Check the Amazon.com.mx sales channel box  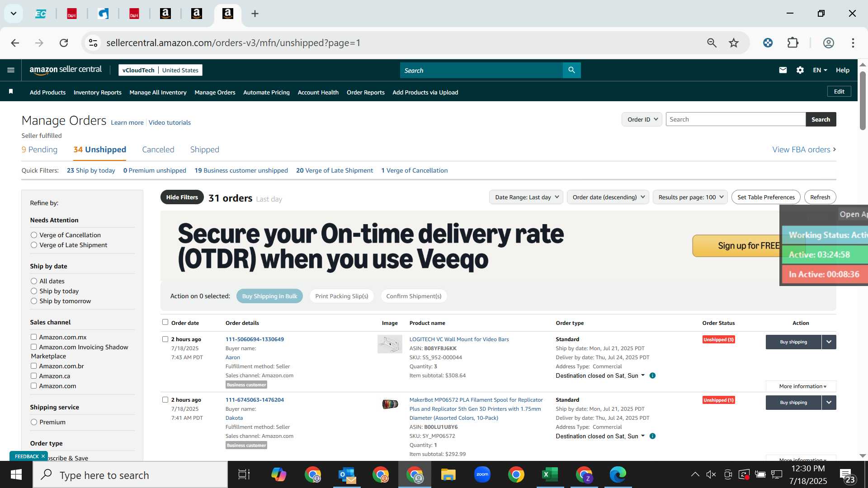pos(33,337)
